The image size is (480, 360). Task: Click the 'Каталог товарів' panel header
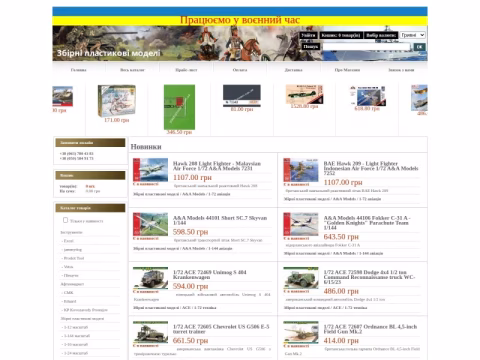(90, 208)
